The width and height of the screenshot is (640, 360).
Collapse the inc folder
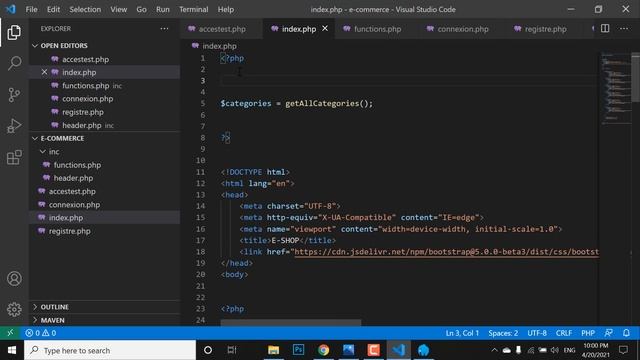[x=43, y=151]
